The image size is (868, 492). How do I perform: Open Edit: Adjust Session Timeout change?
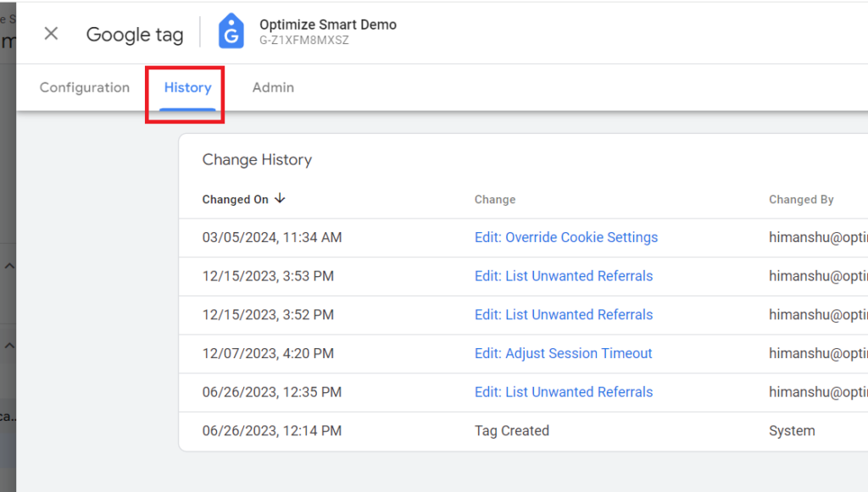[x=564, y=353]
